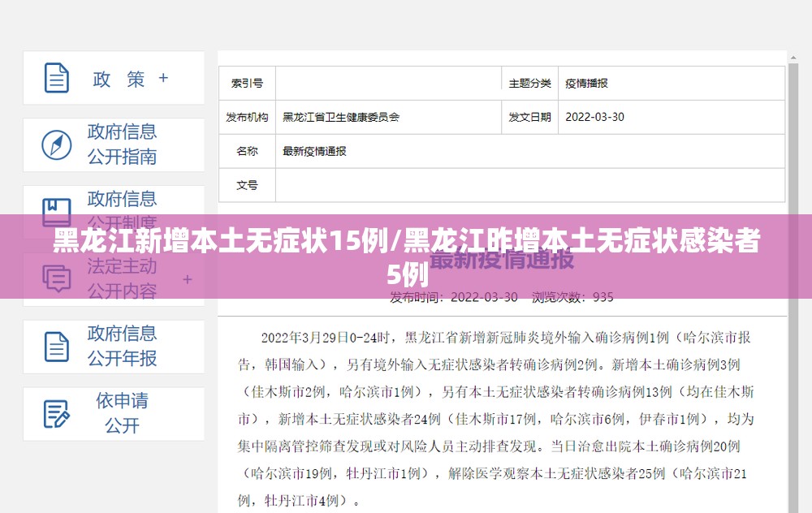This screenshot has width=812, height=513.
Task: Select 最新疫情通报 name cell text
Action: [314, 151]
